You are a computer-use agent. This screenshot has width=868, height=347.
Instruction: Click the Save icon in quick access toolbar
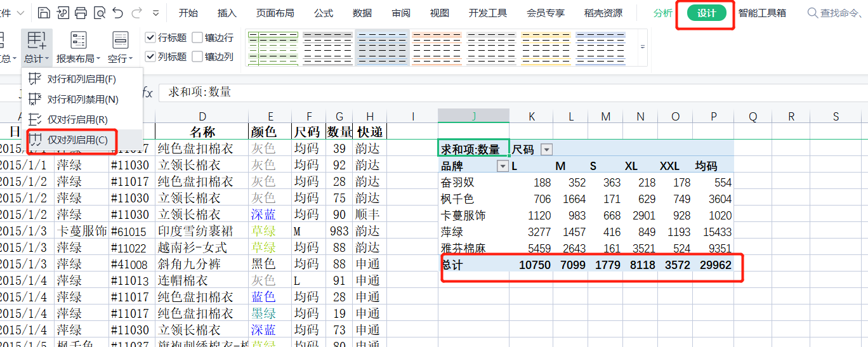click(x=44, y=13)
